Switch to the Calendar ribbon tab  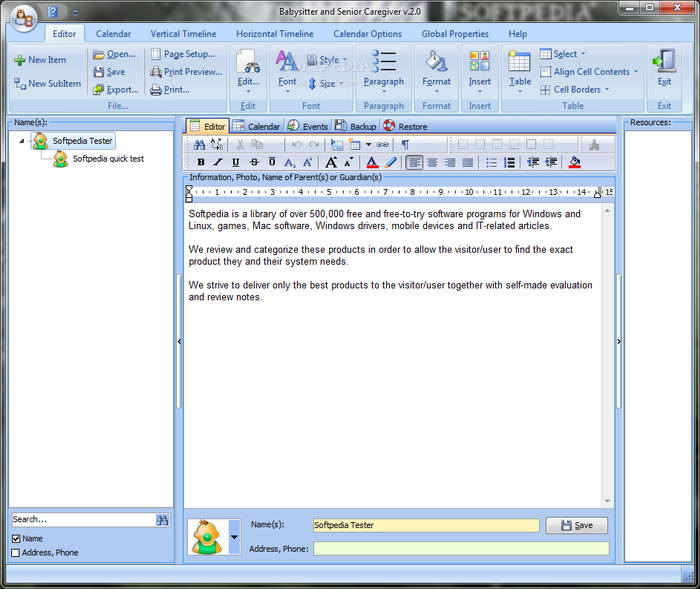click(x=113, y=34)
